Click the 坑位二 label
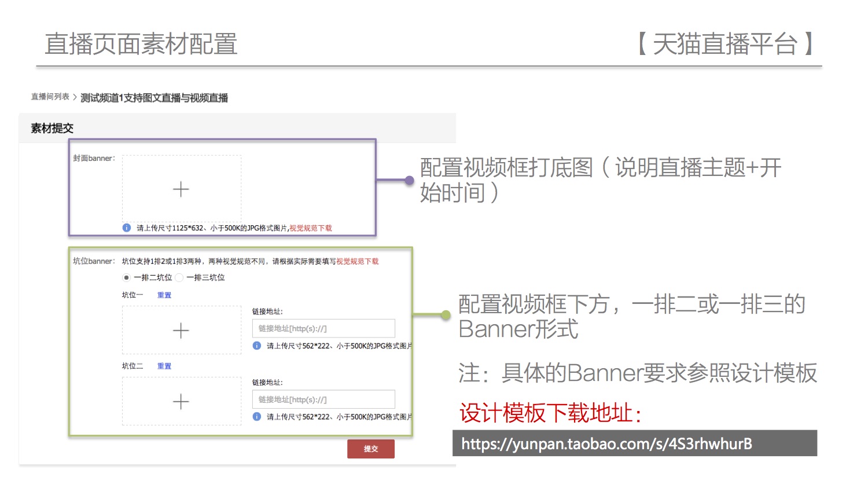The height and width of the screenshot is (488, 868). click(x=133, y=366)
